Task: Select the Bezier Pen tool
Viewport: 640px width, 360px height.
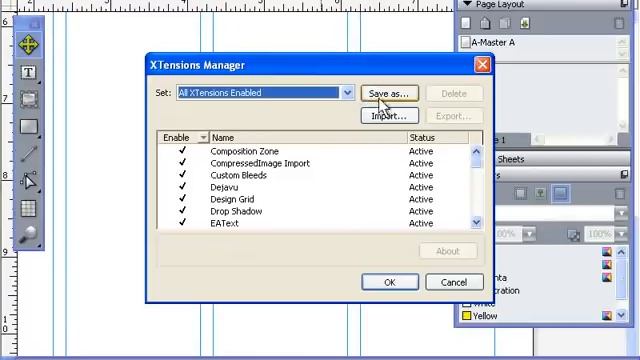Action: tap(29, 181)
